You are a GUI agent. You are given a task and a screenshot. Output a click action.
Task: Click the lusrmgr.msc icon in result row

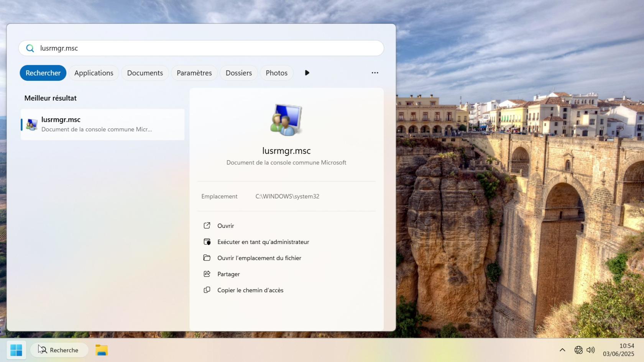[x=32, y=124]
